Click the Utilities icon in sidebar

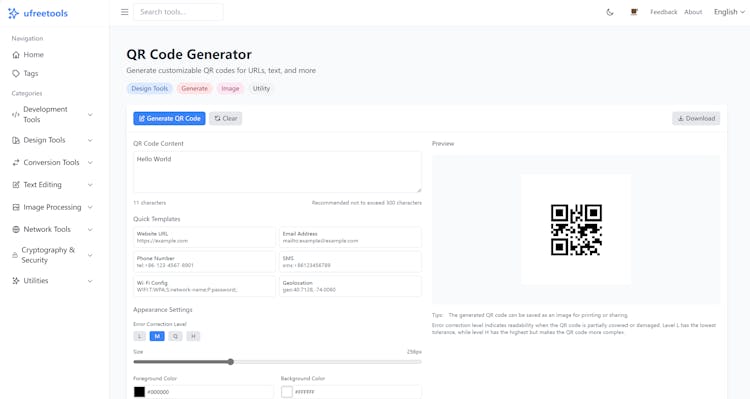16,281
